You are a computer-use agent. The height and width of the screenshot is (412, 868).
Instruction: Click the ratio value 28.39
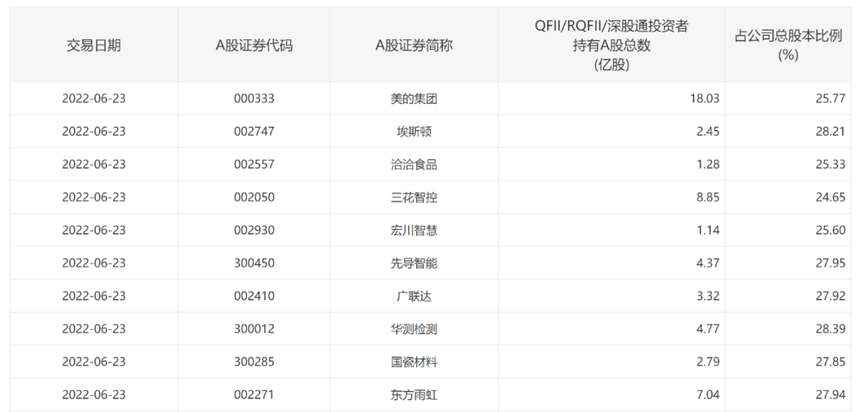point(832,329)
